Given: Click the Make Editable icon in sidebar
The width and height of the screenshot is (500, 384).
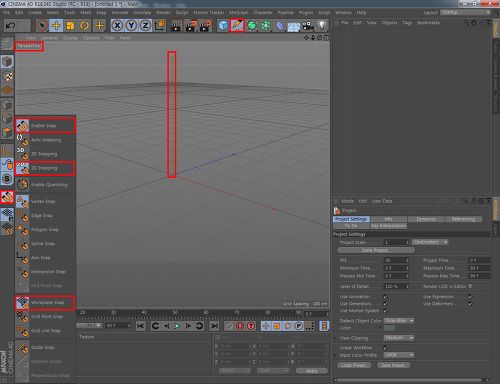Looking at the screenshot, I should click(7, 44).
